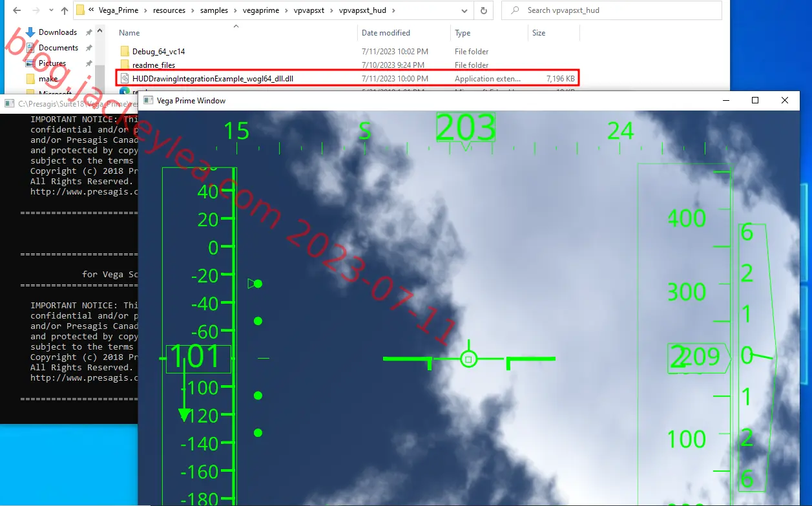Click the 7/10/2023 9:24 PM date cell

click(393, 65)
